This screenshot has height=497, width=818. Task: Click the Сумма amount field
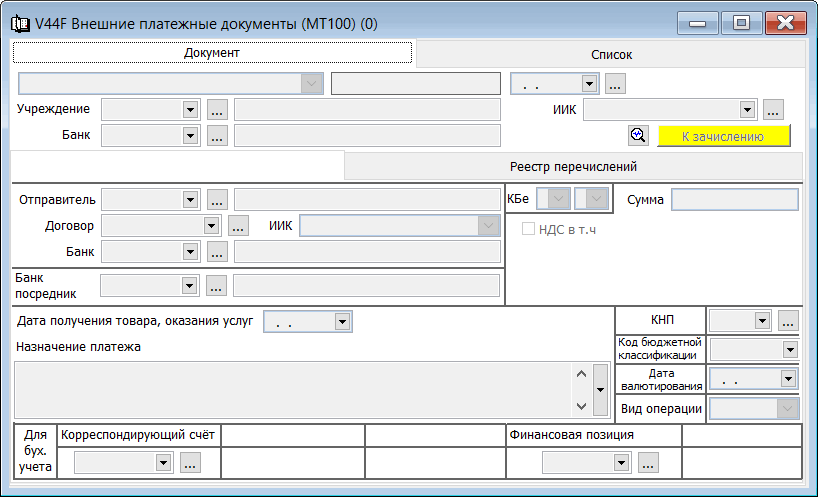pyautogui.click(x=734, y=200)
